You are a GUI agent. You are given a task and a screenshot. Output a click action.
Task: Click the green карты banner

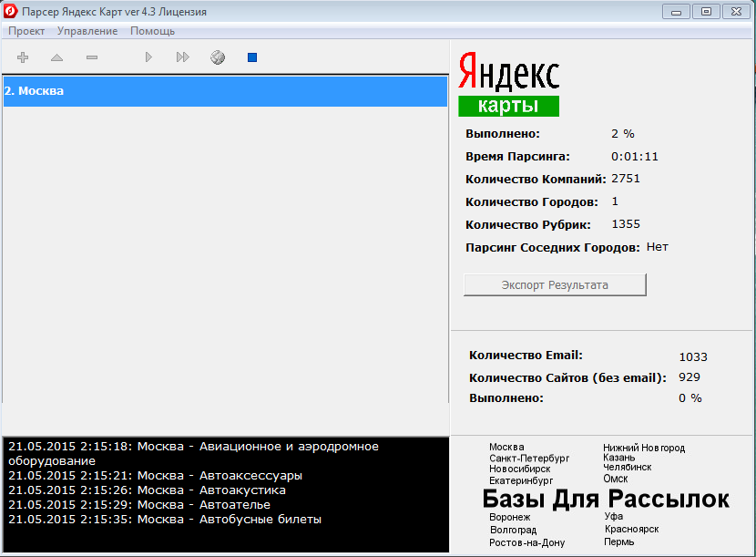click(508, 106)
